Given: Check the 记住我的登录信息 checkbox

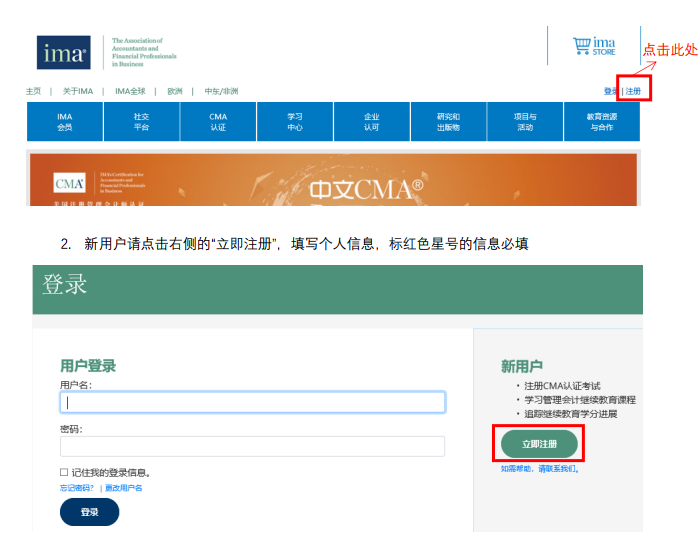Looking at the screenshot, I should click(64, 472).
